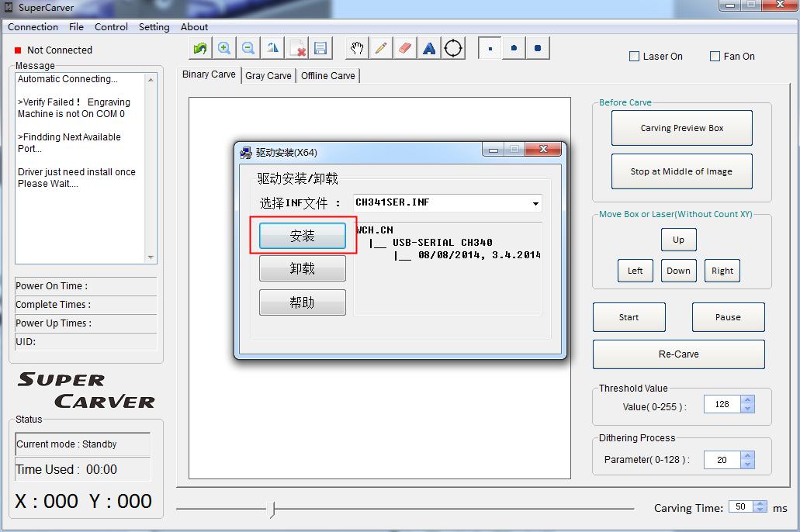Click the carving time slider handle

[271, 509]
